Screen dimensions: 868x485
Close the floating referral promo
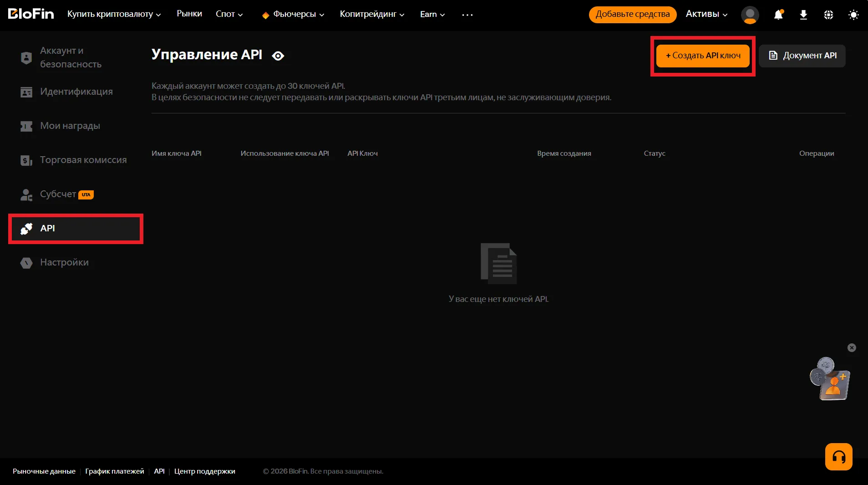click(x=852, y=348)
